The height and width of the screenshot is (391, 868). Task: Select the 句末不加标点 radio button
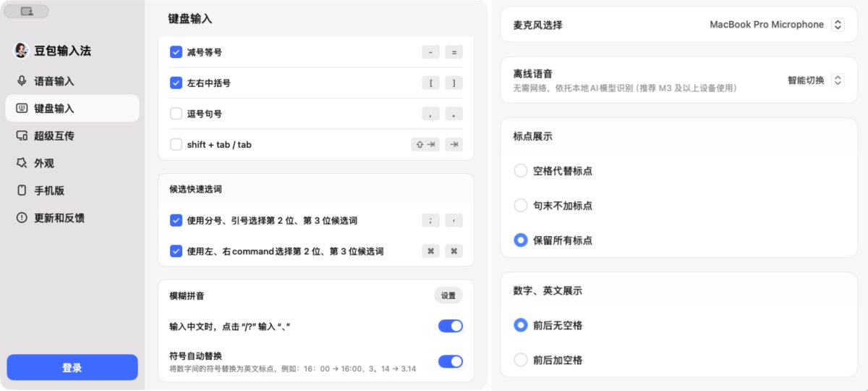click(x=520, y=206)
